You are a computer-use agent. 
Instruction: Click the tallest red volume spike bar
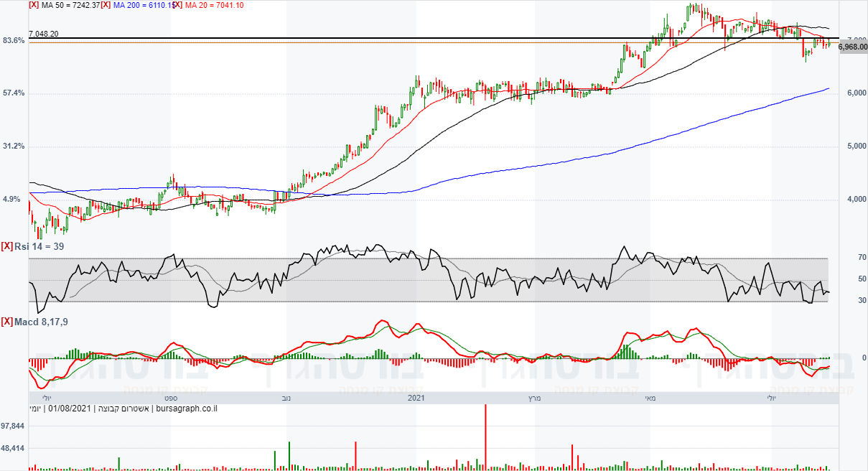pyautogui.click(x=485, y=437)
